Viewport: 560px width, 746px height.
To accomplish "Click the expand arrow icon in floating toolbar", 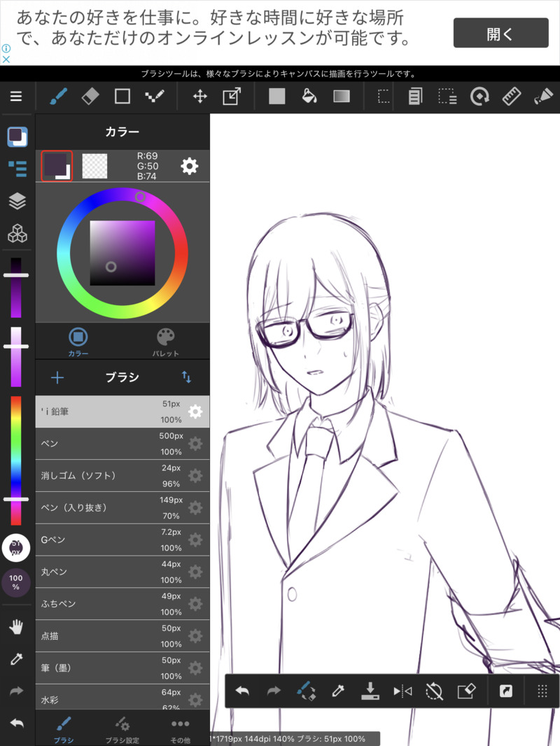I will click(x=506, y=691).
